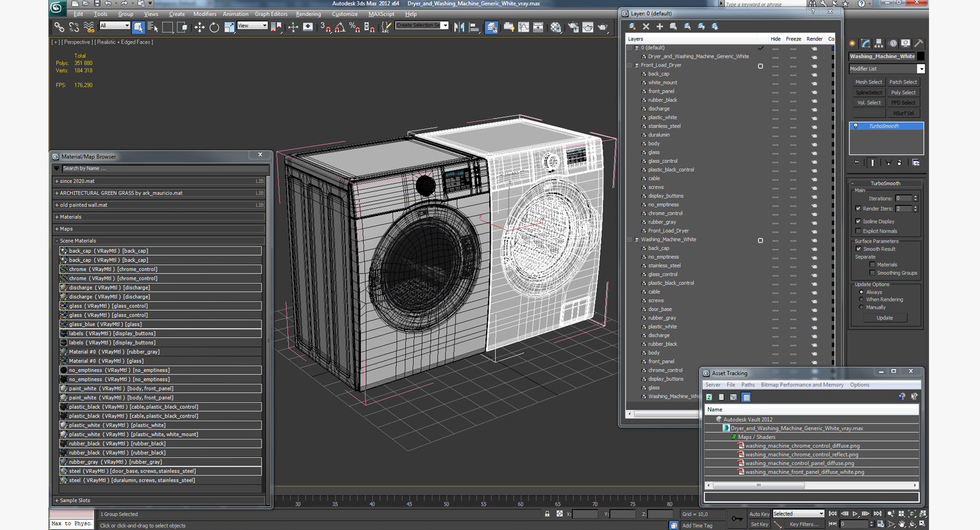Click Configure Modifier Sets icon
This screenshot has width=980, height=530.
916,162
